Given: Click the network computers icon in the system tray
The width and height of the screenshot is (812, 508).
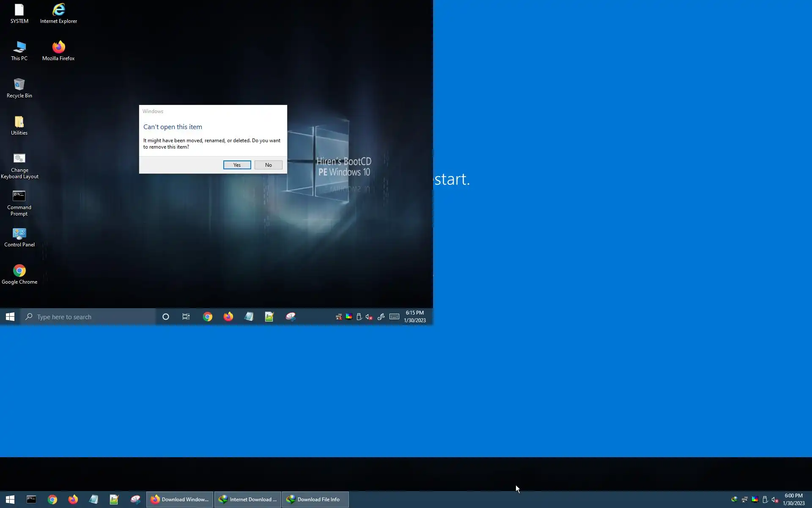Looking at the screenshot, I should pyautogui.click(x=744, y=500).
